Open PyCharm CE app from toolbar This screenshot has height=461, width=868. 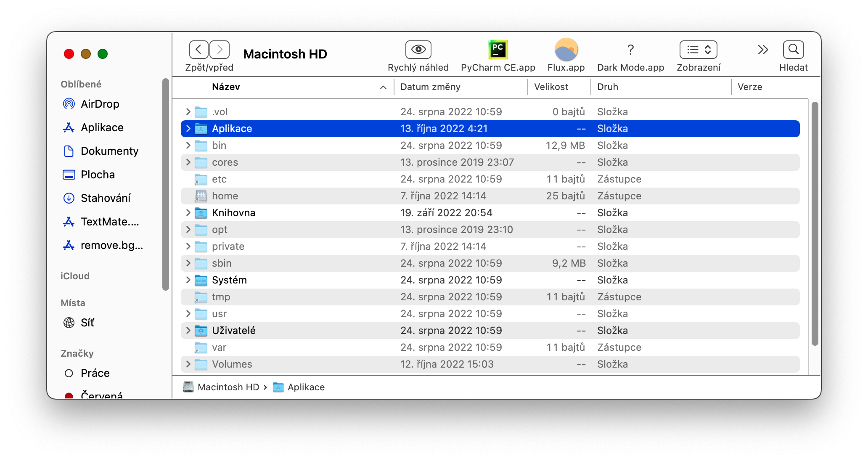click(498, 50)
